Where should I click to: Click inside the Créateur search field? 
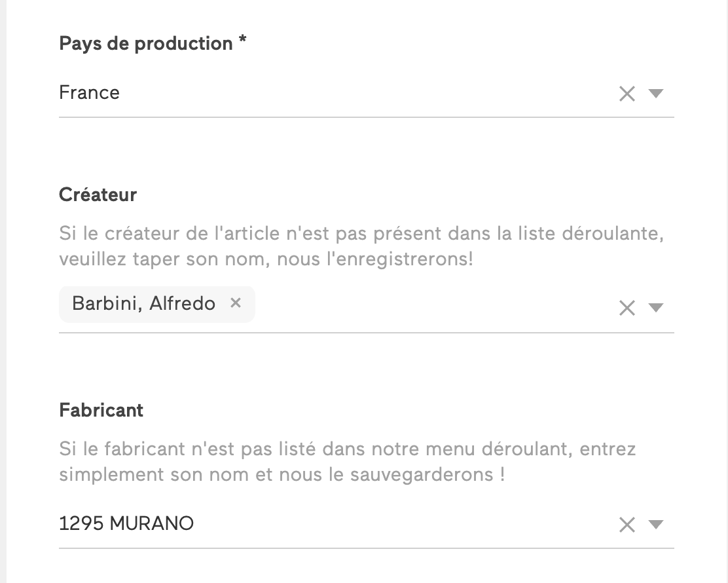coord(393,303)
